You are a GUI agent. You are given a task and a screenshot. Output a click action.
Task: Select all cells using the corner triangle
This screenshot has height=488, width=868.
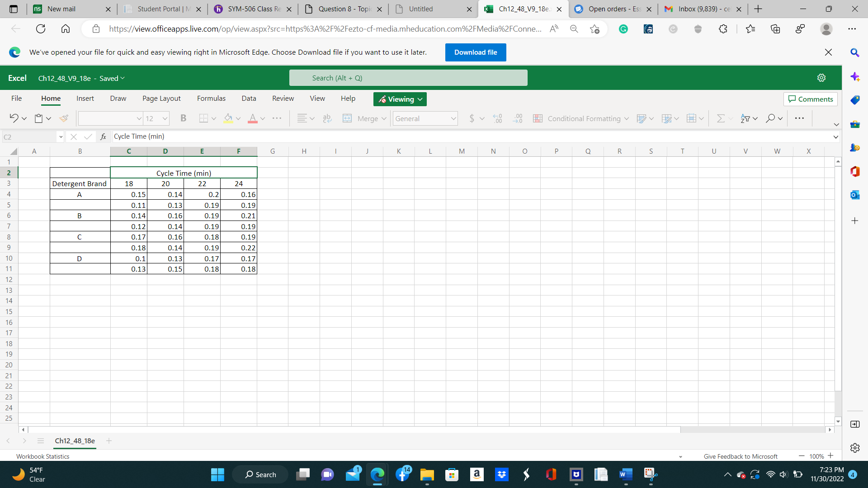14,151
